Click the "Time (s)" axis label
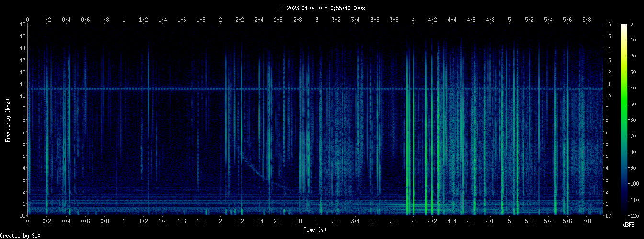 pos(315,230)
